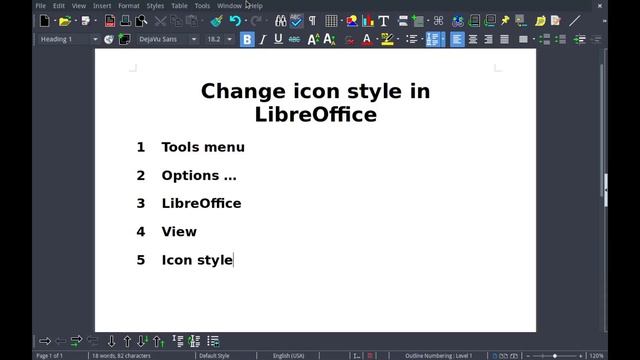This screenshot has height=360, width=640.
Task: Click New Style from Selection icon
Action: (x=124, y=39)
